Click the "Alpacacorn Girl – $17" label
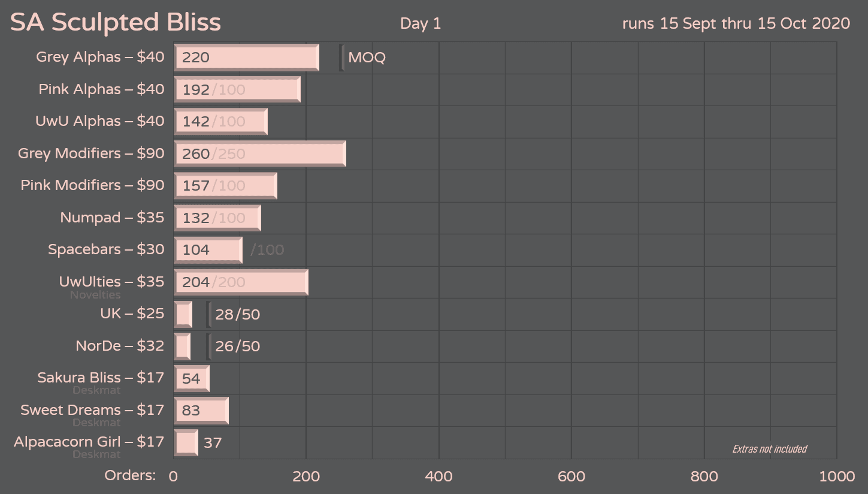The image size is (868, 494). (89, 442)
